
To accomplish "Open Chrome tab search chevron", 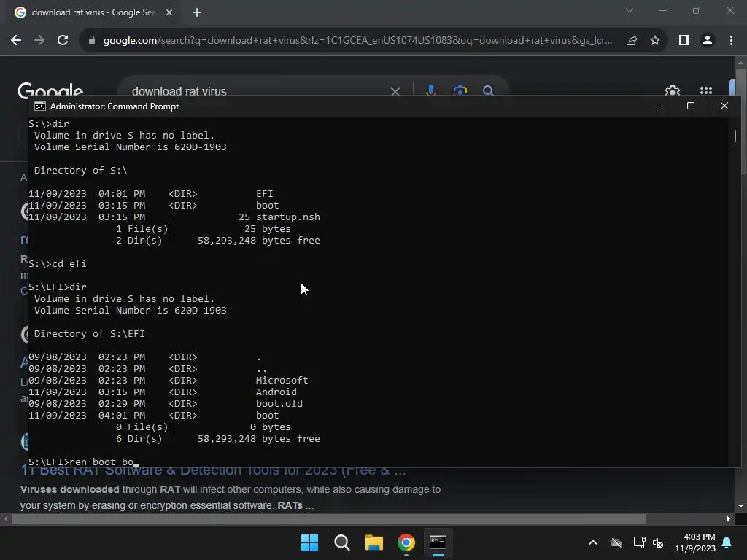I will pos(630,10).
